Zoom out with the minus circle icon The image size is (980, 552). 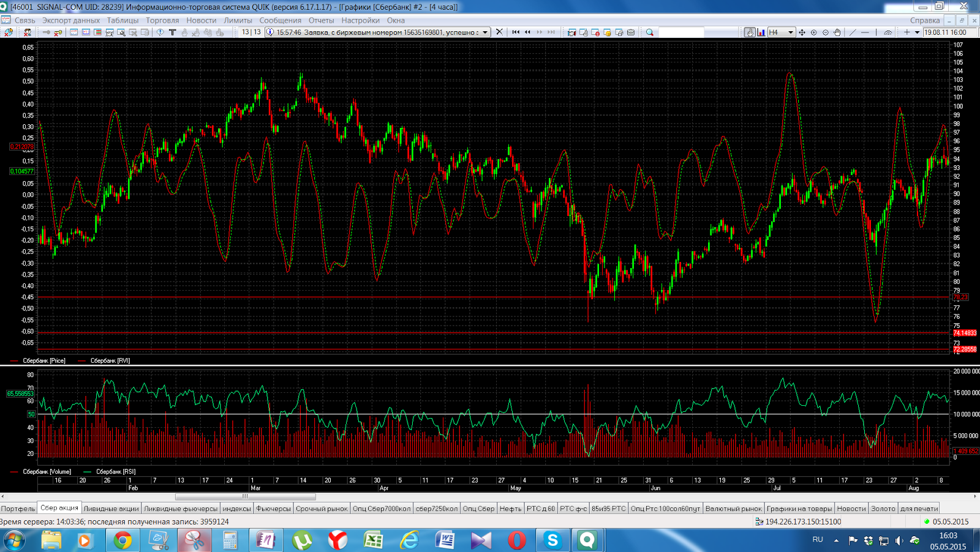tap(825, 32)
